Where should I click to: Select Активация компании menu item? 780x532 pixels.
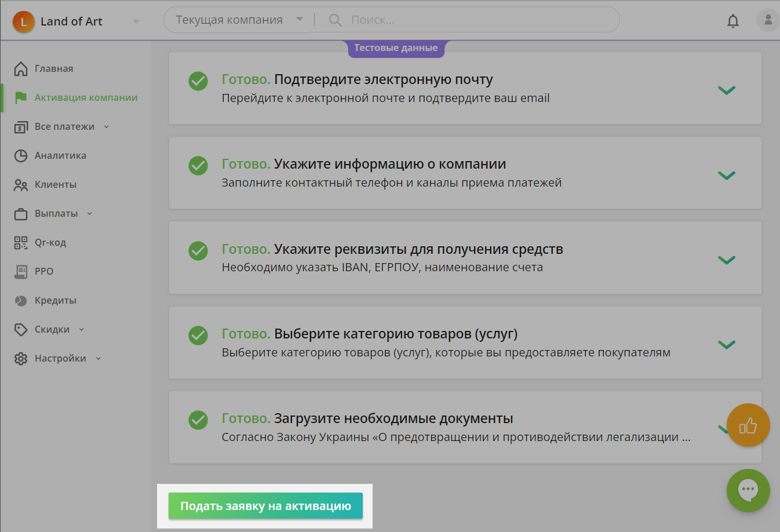86,97
